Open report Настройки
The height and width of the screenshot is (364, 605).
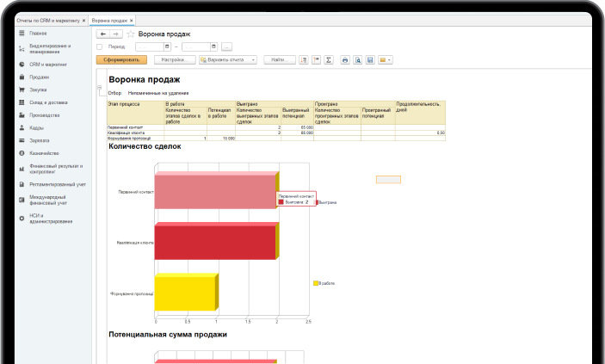[175, 60]
